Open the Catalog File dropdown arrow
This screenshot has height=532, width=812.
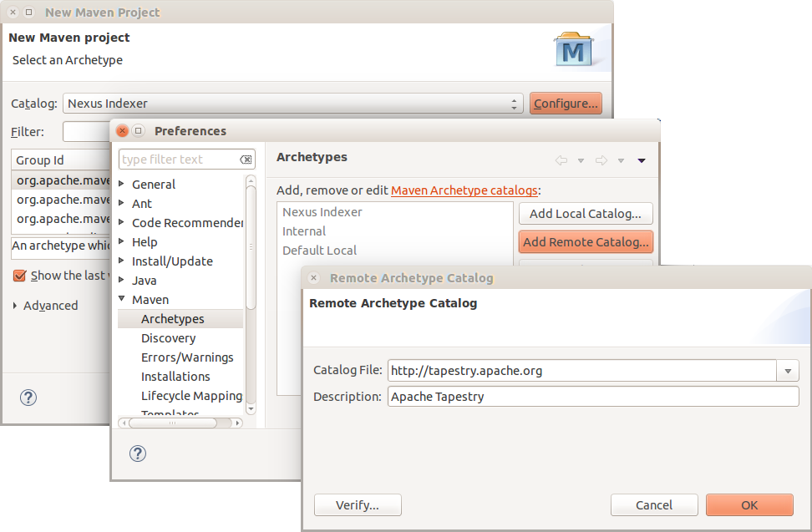pos(788,371)
